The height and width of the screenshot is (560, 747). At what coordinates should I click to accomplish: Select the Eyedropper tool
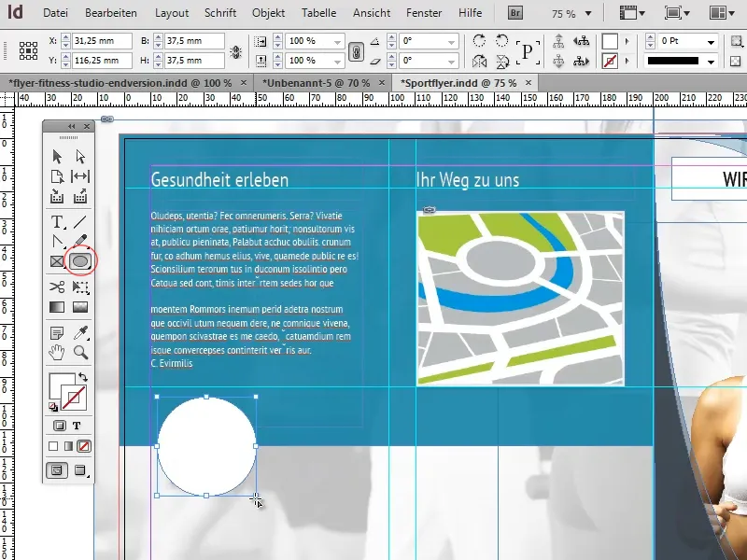click(x=81, y=332)
